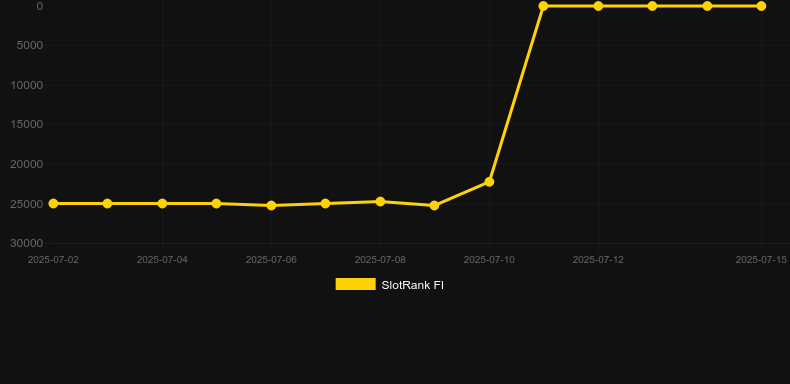Select the data point for 2025-07-02
The height and width of the screenshot is (384, 790).
tap(53, 204)
